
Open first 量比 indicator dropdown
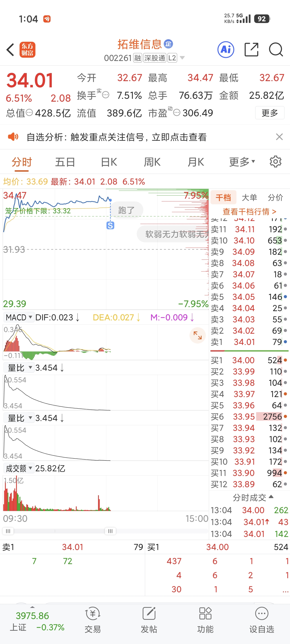(19, 368)
